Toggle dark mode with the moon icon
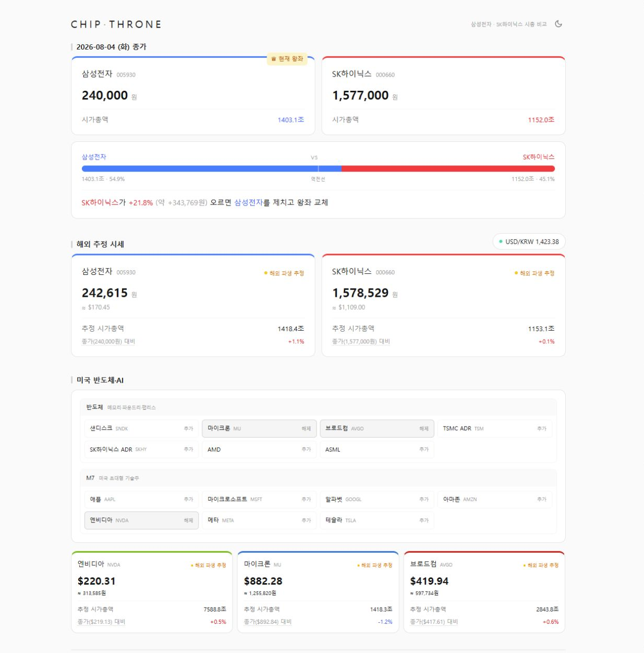The height and width of the screenshot is (653, 644). pos(558,24)
